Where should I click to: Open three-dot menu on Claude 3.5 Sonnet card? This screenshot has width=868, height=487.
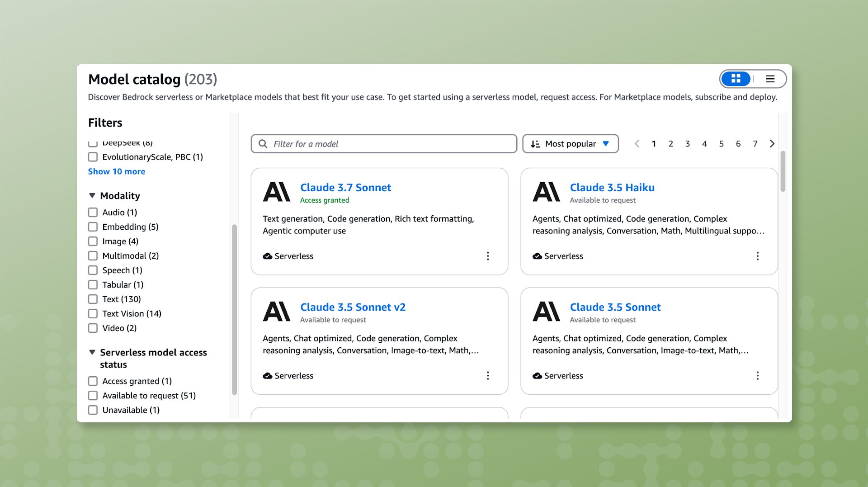tap(757, 376)
